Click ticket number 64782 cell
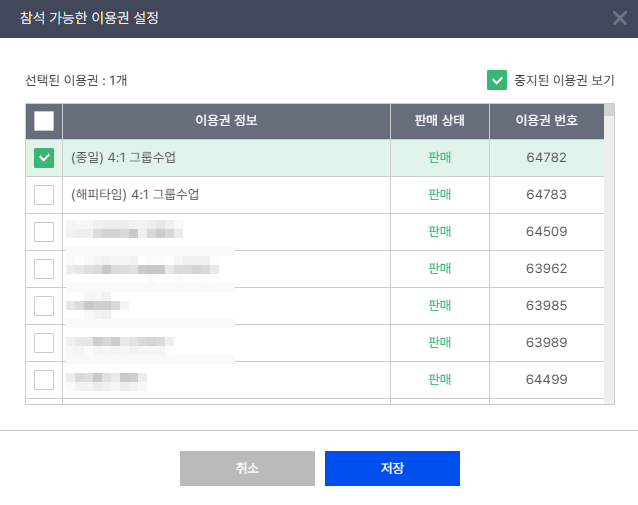 [547, 158]
